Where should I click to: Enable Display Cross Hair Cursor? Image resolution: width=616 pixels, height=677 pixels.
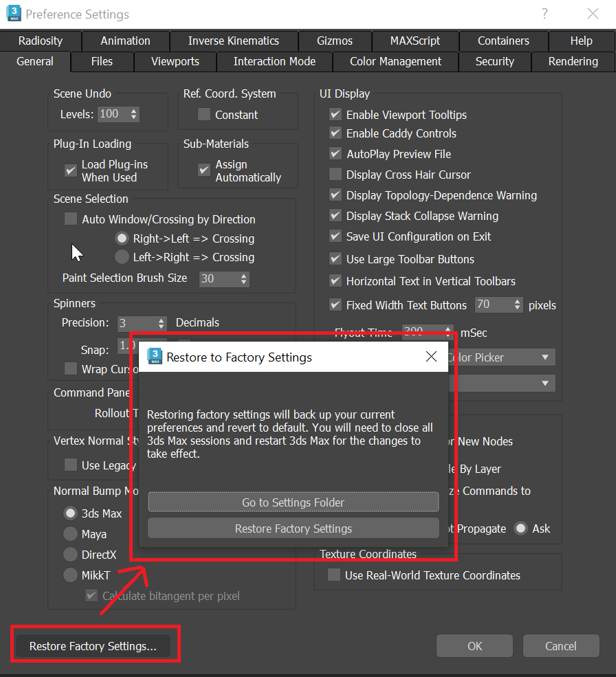[x=335, y=175]
